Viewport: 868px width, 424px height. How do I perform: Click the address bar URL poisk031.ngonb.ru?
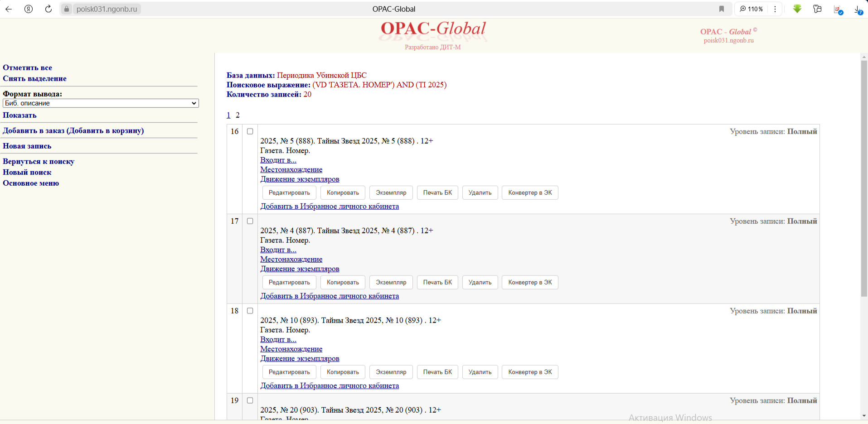point(107,9)
